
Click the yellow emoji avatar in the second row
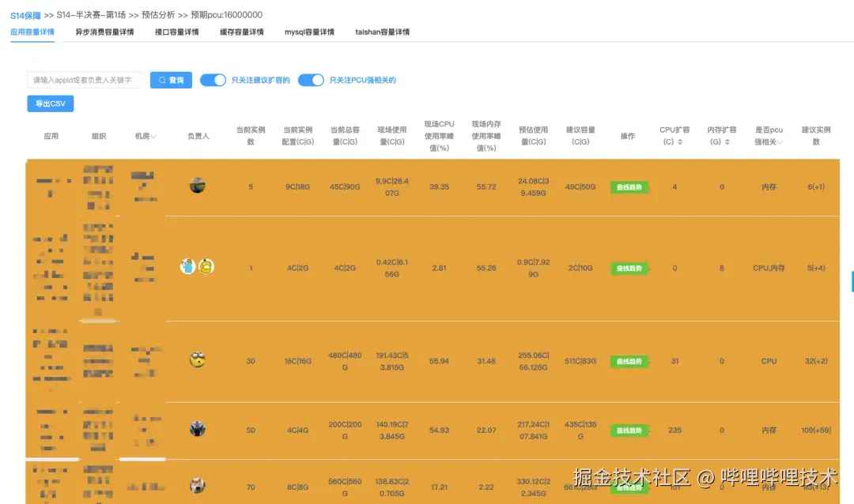(205, 266)
